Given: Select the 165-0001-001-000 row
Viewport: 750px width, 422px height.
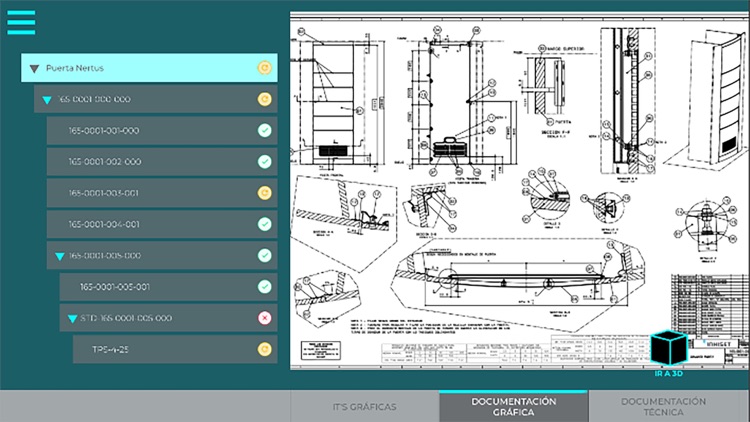Looking at the screenshot, I should click(x=162, y=131).
